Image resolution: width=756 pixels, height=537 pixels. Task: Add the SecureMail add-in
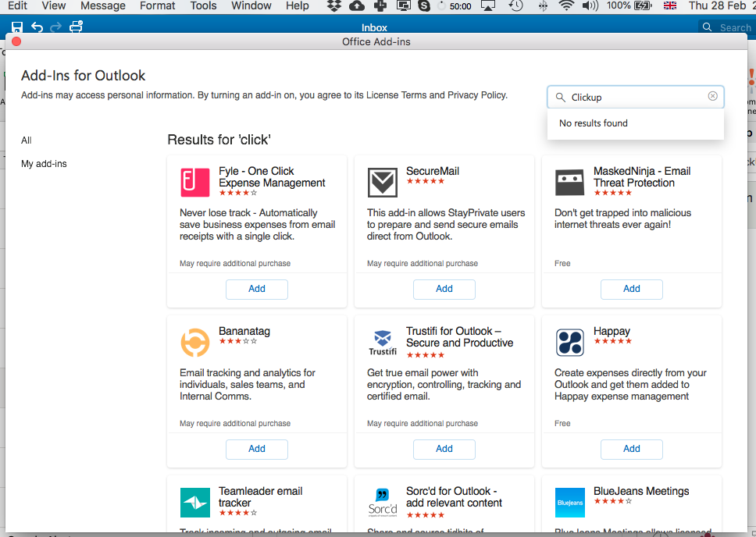tap(444, 289)
